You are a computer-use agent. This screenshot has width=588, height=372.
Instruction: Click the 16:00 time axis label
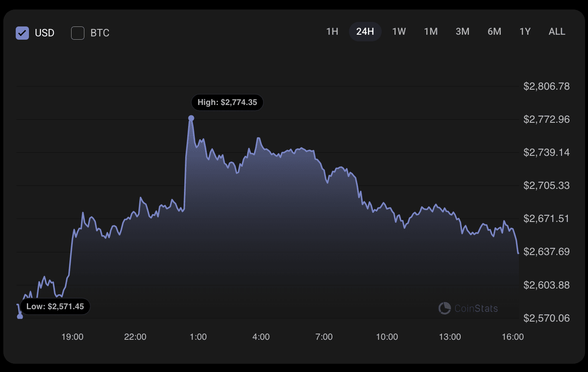point(513,337)
